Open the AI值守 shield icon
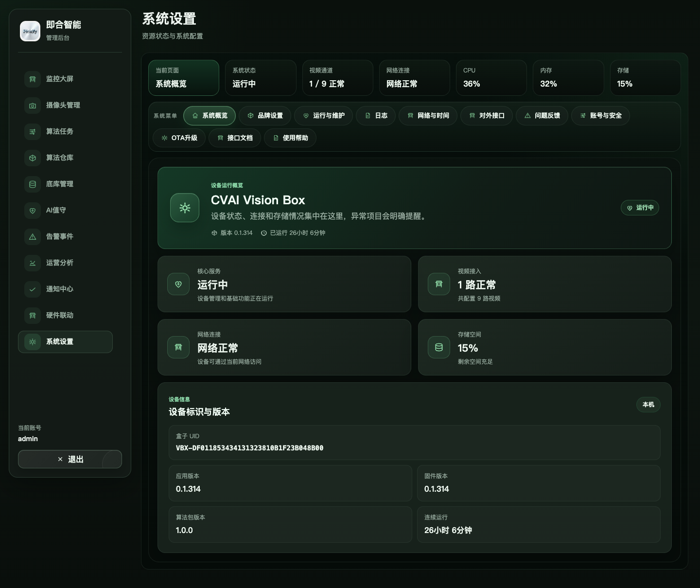 click(33, 210)
